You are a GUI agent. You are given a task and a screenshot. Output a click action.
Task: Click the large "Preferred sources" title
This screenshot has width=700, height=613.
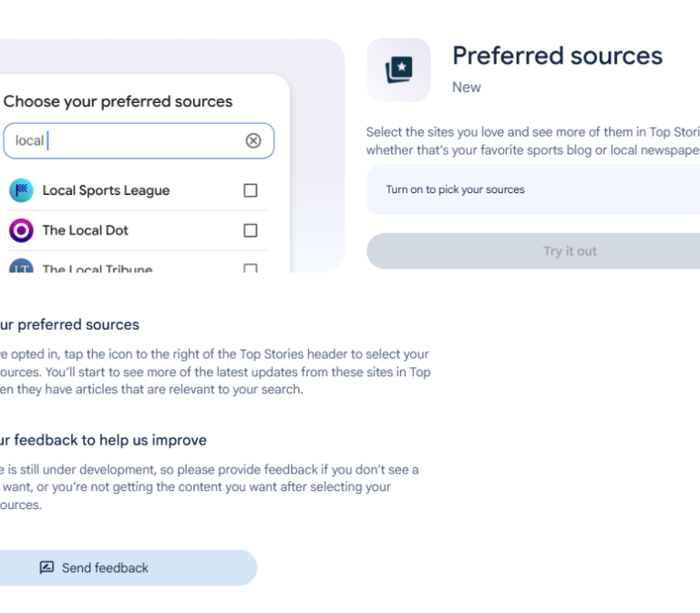[557, 56]
